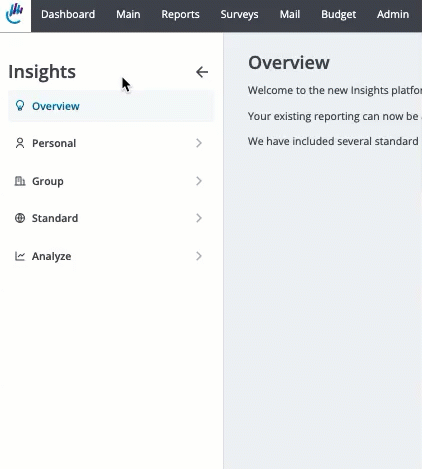Open the Surveys menu
The width and height of the screenshot is (422, 469).
239,15
